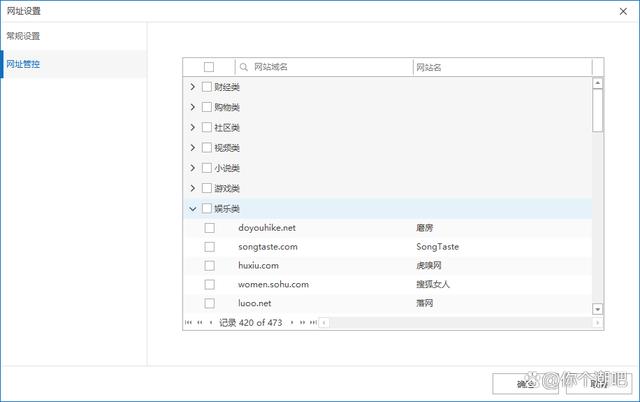This screenshot has width=640, height=402.
Task: Toggle the select-all header checkbox
Action: tap(209, 67)
